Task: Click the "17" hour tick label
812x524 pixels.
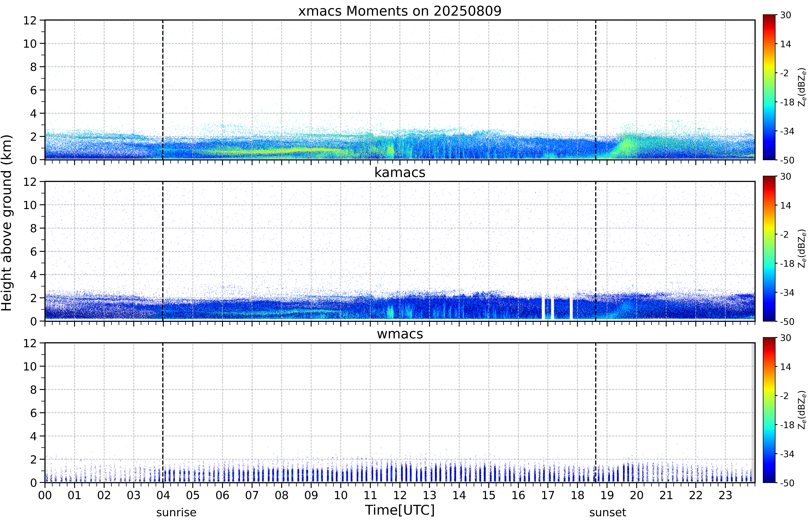Action: pyautogui.click(x=548, y=495)
